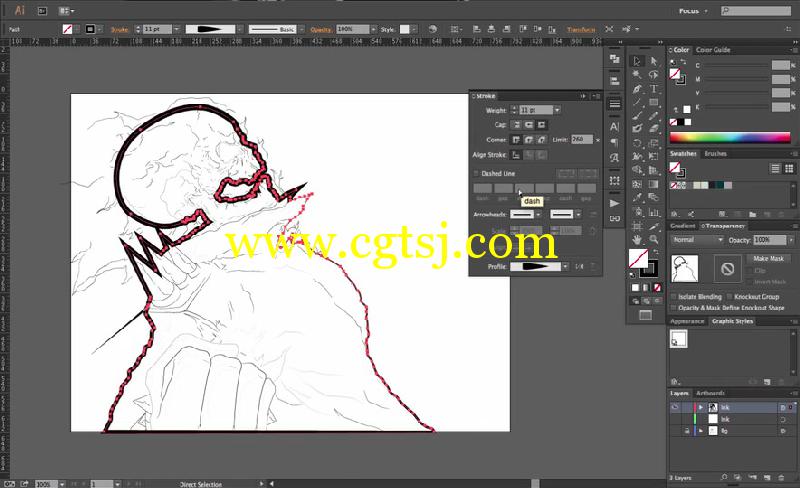The image size is (800, 488).
Task: Select the Type tool
Action: [x=654, y=89]
